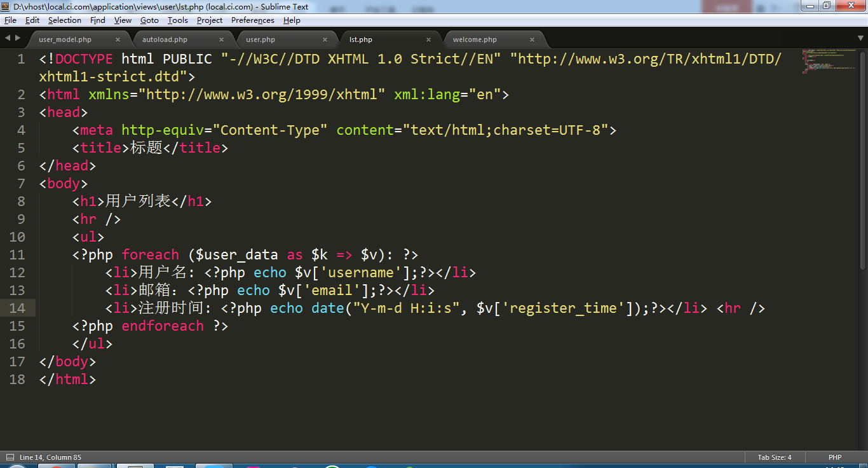Image resolution: width=868 pixels, height=468 pixels.
Task: Click line number 11 in the gutter
Action: pyautogui.click(x=17, y=255)
